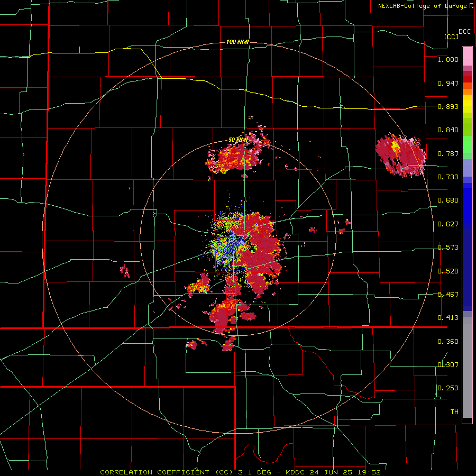Click the NEXLAB-College of DuPage credit text

[423, 6]
